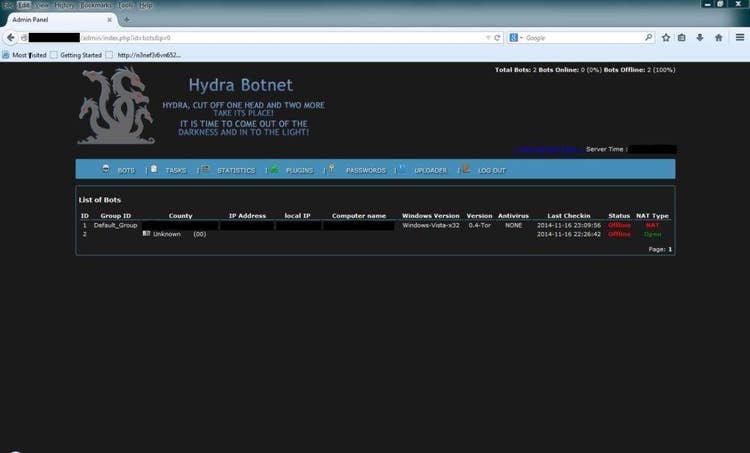This screenshot has height=453, width=750.
Task: Open the new tab plus button
Action: click(126, 20)
